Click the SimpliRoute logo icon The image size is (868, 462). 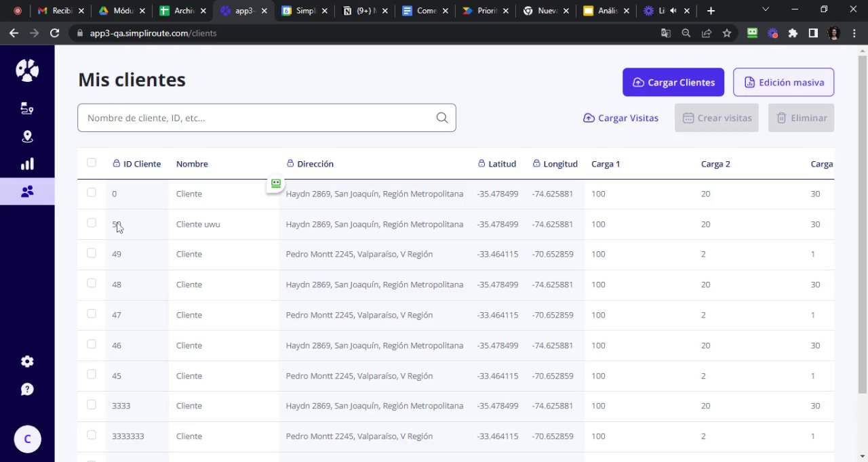(27, 70)
